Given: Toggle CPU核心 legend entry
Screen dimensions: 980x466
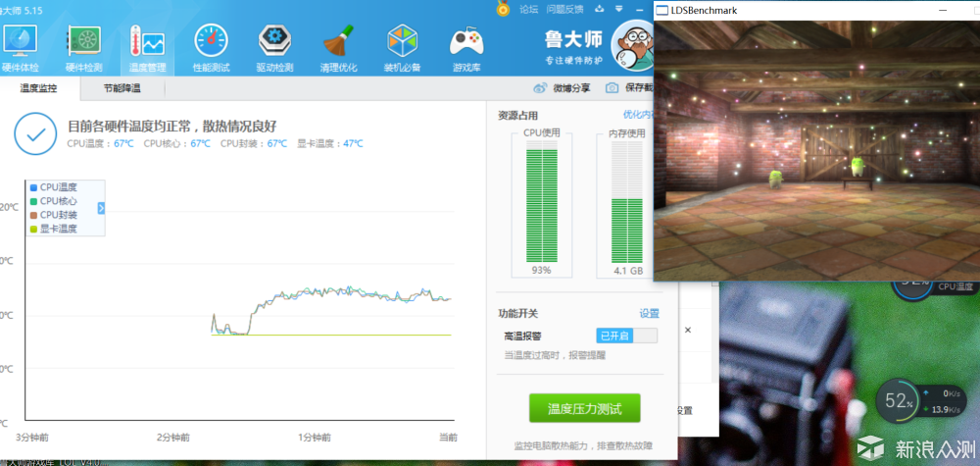Looking at the screenshot, I should 54,201.
